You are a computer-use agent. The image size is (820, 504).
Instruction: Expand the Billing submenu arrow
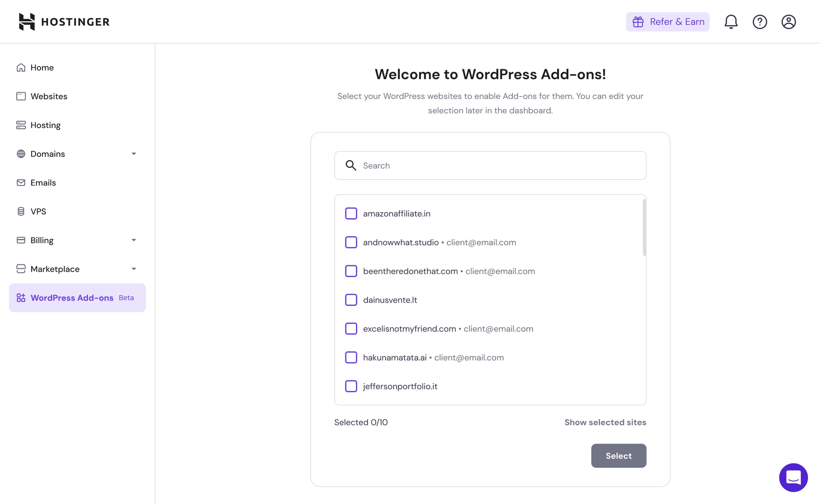tap(134, 240)
